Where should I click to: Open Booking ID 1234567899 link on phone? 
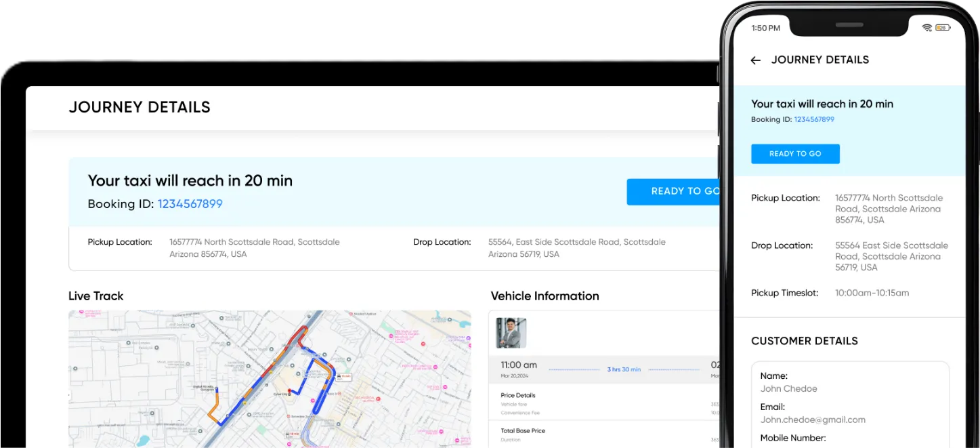pos(814,119)
